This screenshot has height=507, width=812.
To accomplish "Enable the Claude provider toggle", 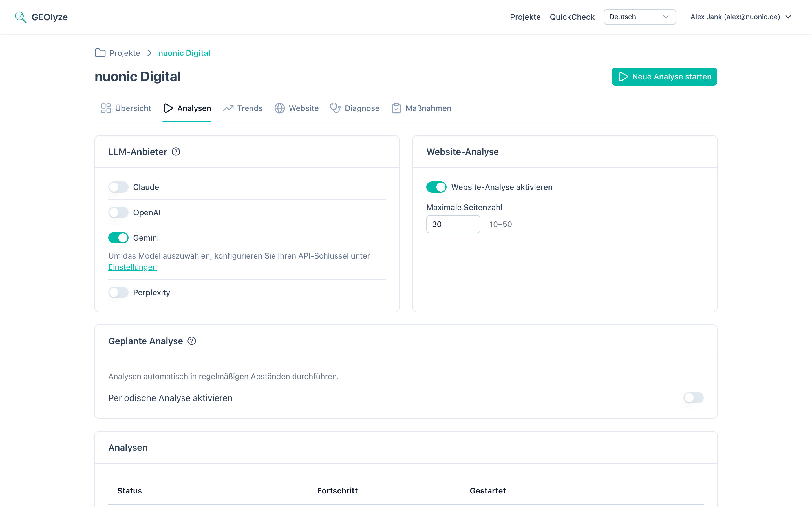I will click(118, 187).
